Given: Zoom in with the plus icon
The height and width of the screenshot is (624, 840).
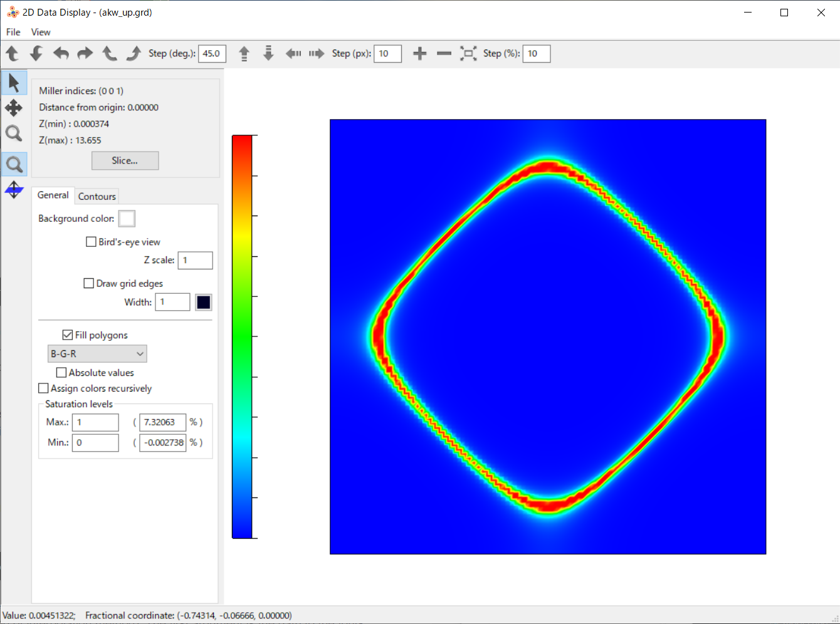Looking at the screenshot, I should (x=420, y=53).
